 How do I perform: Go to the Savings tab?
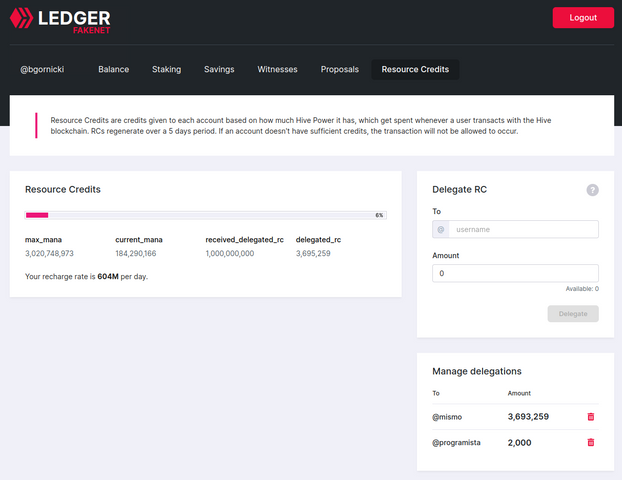coord(219,70)
